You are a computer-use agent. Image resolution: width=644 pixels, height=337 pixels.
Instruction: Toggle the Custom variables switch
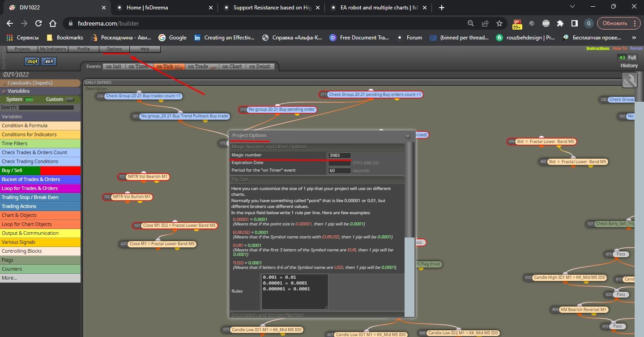pos(70,99)
